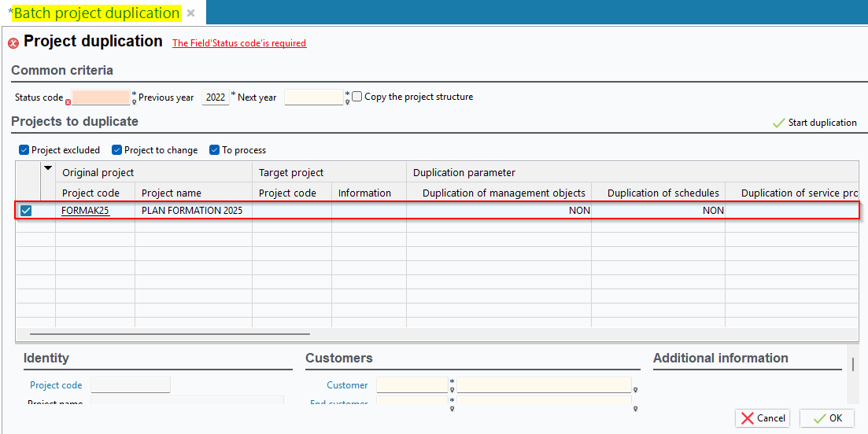Deselect the FORMAK25 row checkbox
The image size is (868, 434).
pos(26,211)
